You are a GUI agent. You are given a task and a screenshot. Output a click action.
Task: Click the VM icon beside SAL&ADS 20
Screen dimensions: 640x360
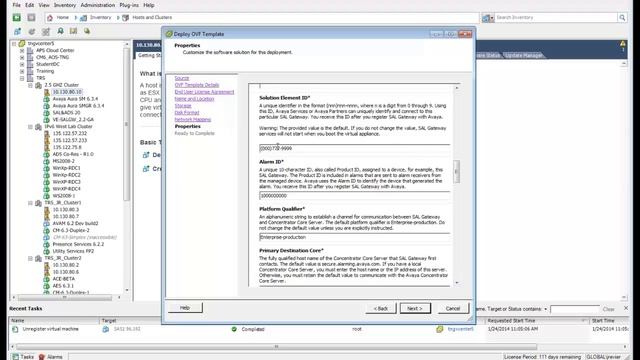[47, 113]
